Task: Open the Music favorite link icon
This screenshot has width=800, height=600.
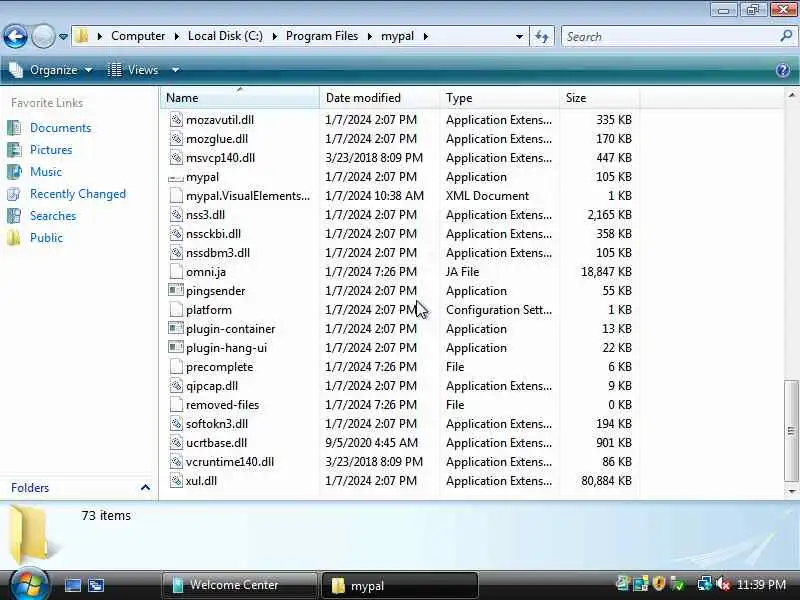Action: click(x=14, y=171)
